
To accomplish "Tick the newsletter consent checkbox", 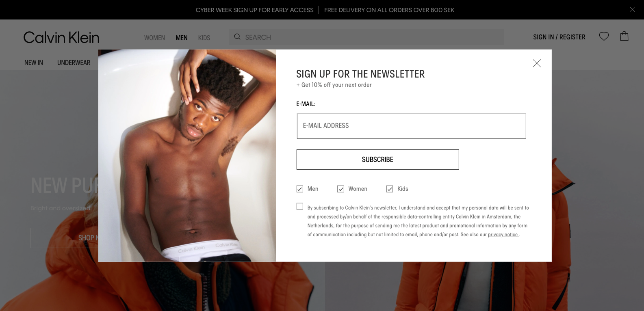I will (300, 206).
